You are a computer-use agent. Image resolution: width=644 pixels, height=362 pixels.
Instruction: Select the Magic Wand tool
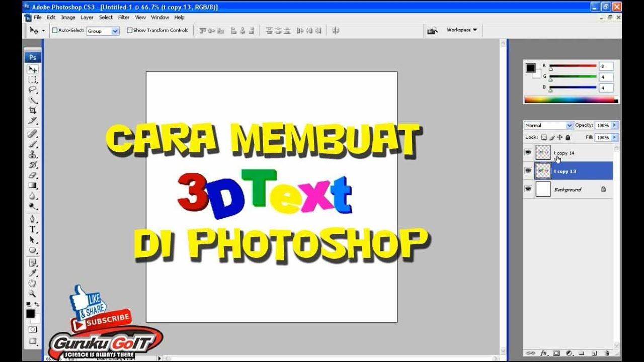coord(33,100)
